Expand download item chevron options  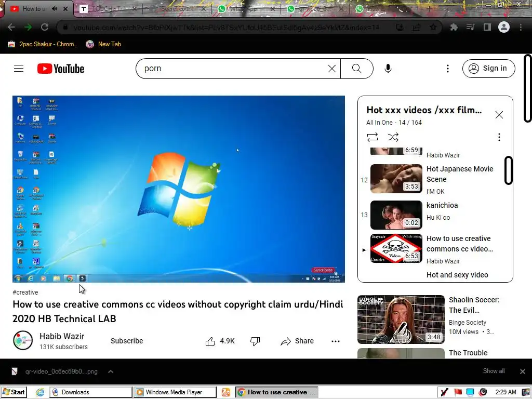[x=111, y=371]
